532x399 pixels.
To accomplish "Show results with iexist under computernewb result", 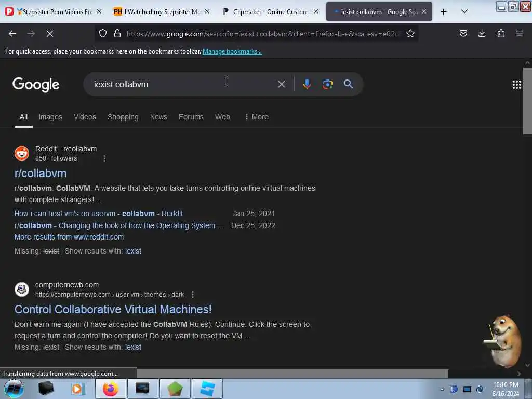I will [x=133, y=348].
